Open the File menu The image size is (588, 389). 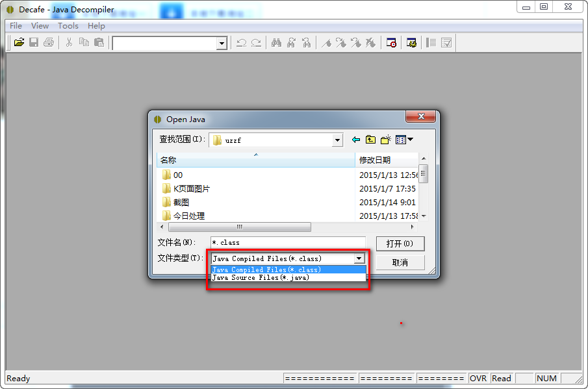tap(16, 26)
